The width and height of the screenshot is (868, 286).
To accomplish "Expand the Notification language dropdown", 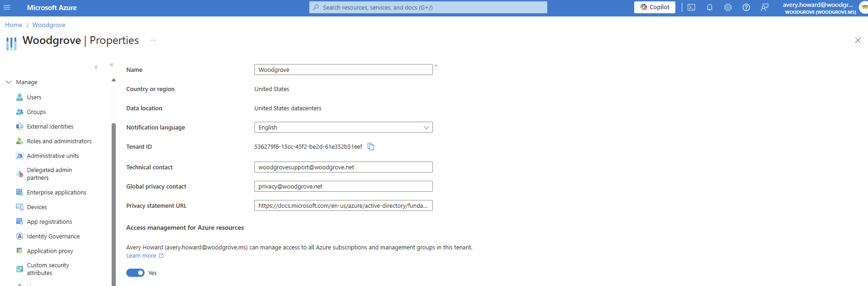I will 343,128.
